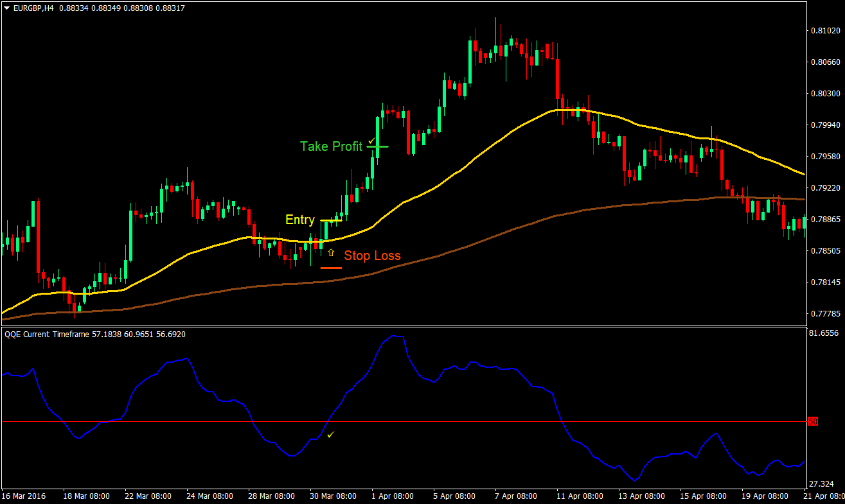Screen dimensions: 845x504
Task: Click the 0.81020 price on the scale
Action: point(824,30)
